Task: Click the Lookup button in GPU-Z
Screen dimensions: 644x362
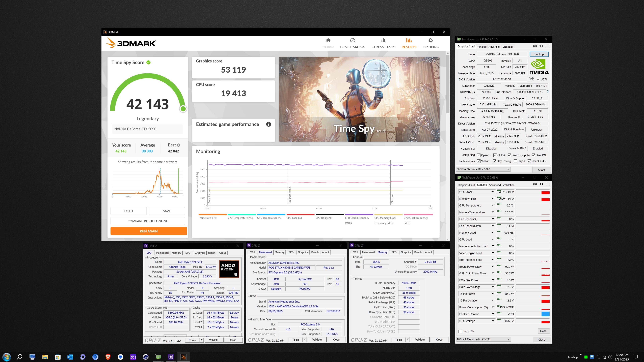Action: (539, 54)
